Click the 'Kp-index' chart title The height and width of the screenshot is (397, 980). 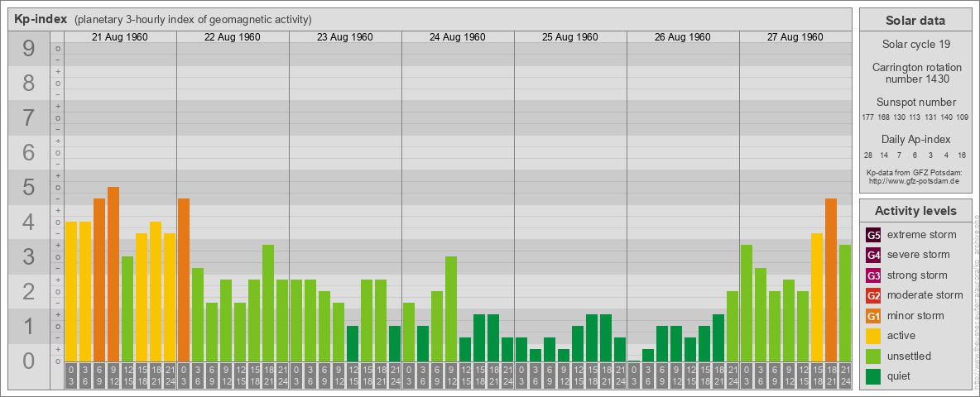[40, 19]
